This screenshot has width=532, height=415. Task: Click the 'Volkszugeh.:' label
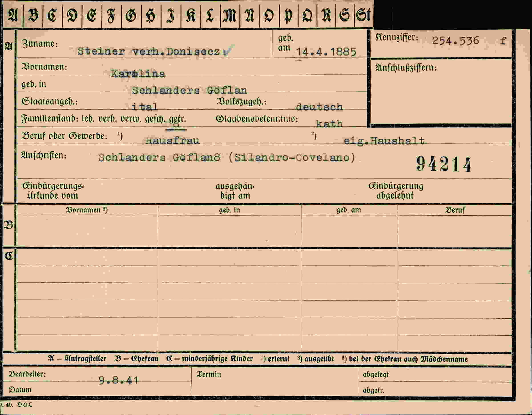click(x=242, y=102)
